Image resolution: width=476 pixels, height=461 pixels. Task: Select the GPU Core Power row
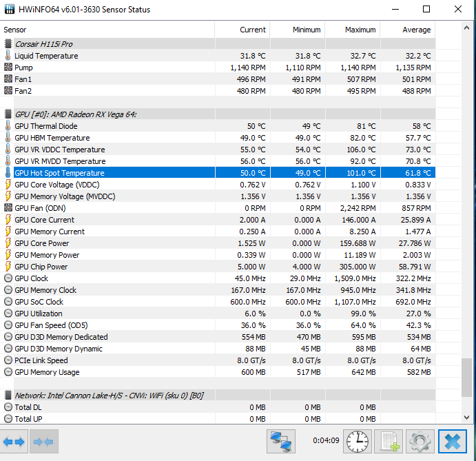point(218,243)
